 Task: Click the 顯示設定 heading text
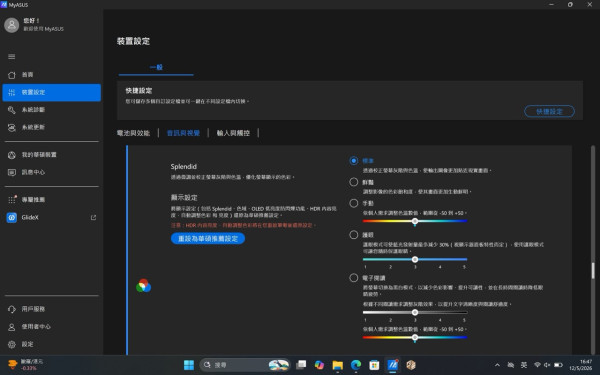pyautogui.click(x=184, y=197)
